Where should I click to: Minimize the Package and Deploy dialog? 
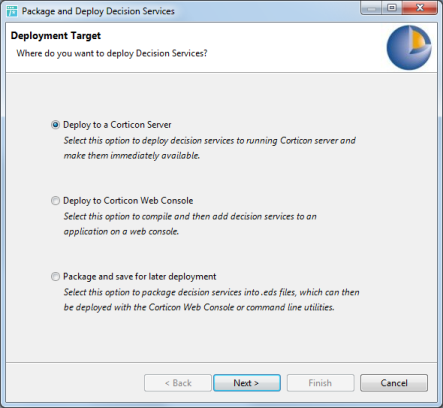click(371, 8)
